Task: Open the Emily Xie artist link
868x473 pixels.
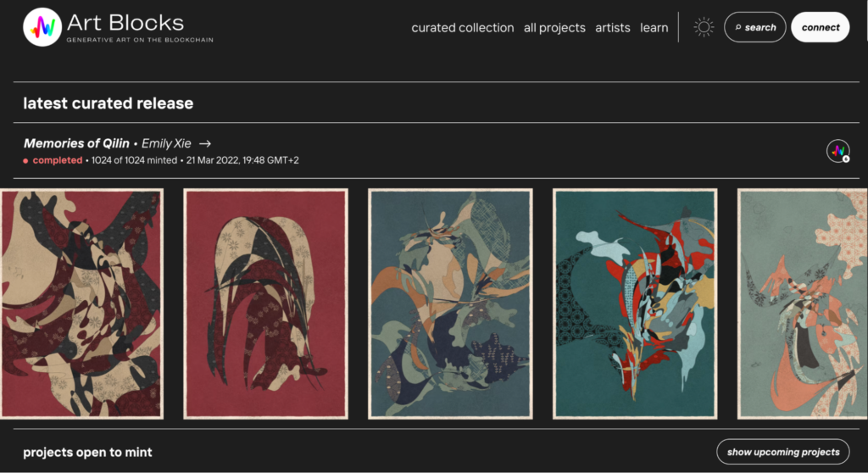Action: click(166, 143)
